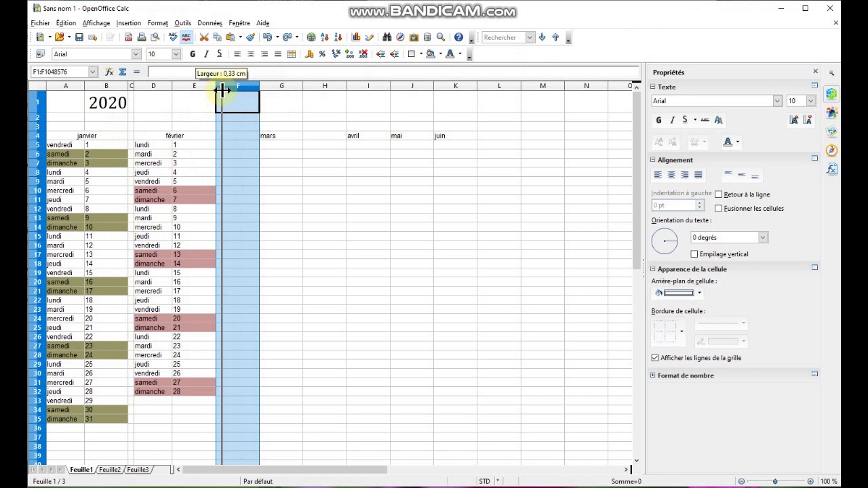Uncheck Afficher les lignes de la grille
The width and height of the screenshot is (868, 488).
pos(655,358)
